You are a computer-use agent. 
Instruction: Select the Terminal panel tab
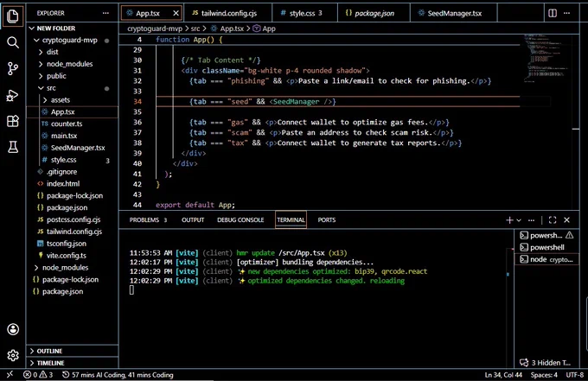tap(291, 220)
